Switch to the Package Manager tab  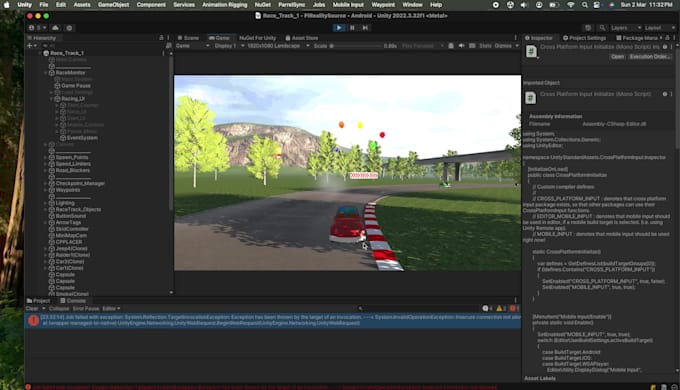pos(637,38)
